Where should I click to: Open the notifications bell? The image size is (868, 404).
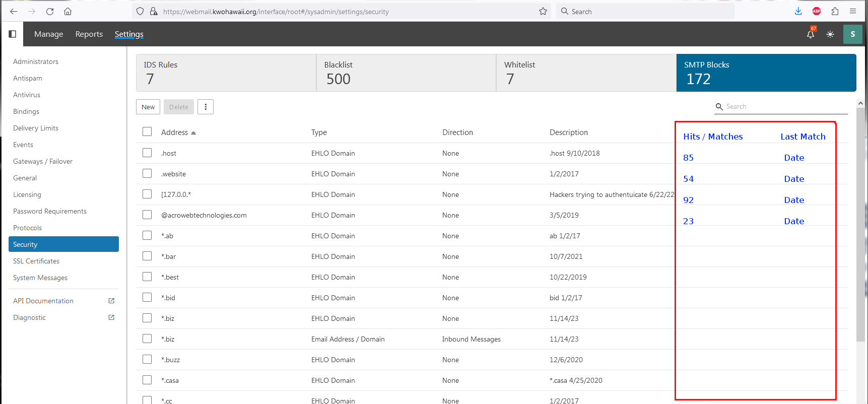810,34
